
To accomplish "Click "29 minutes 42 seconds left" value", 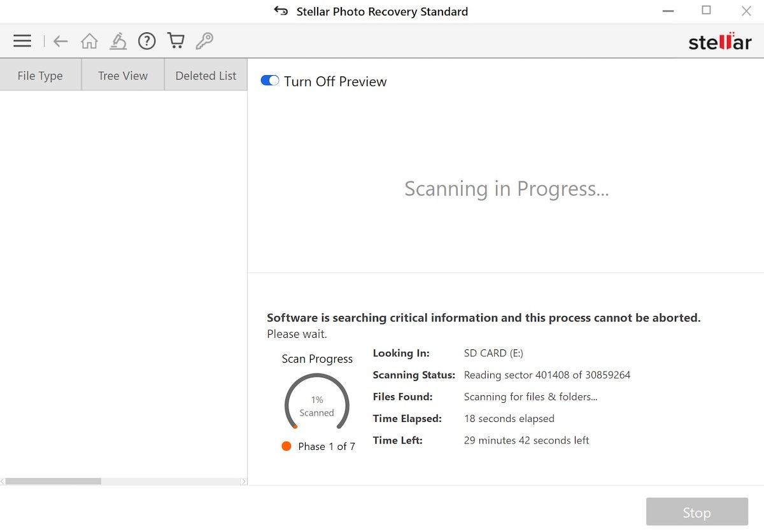I will click(527, 440).
